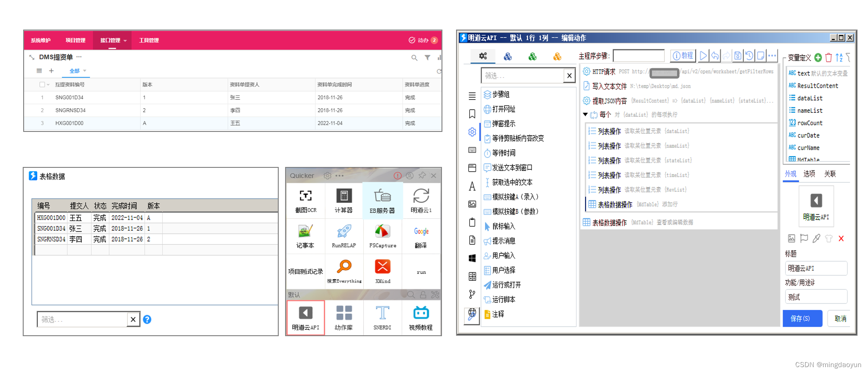The height and width of the screenshot is (373, 868).
Task: Open more options dots in editor toolbar
Action: pyautogui.click(x=772, y=56)
